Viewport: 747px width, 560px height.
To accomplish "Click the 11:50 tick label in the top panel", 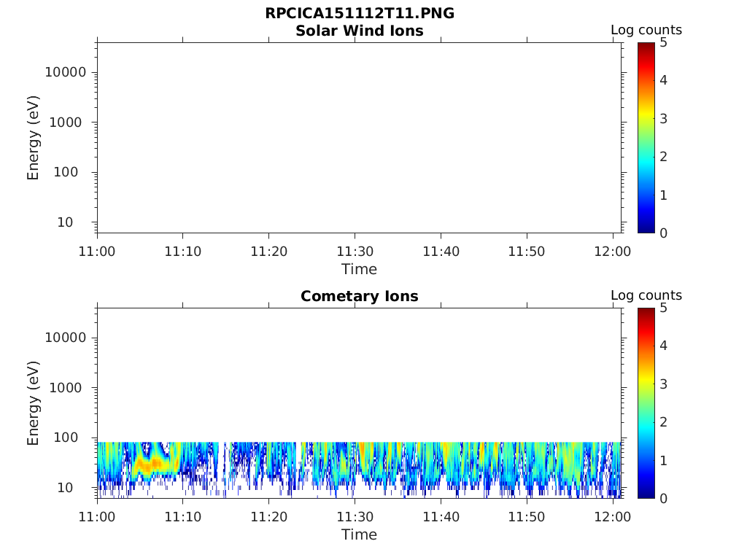I will coord(527,252).
